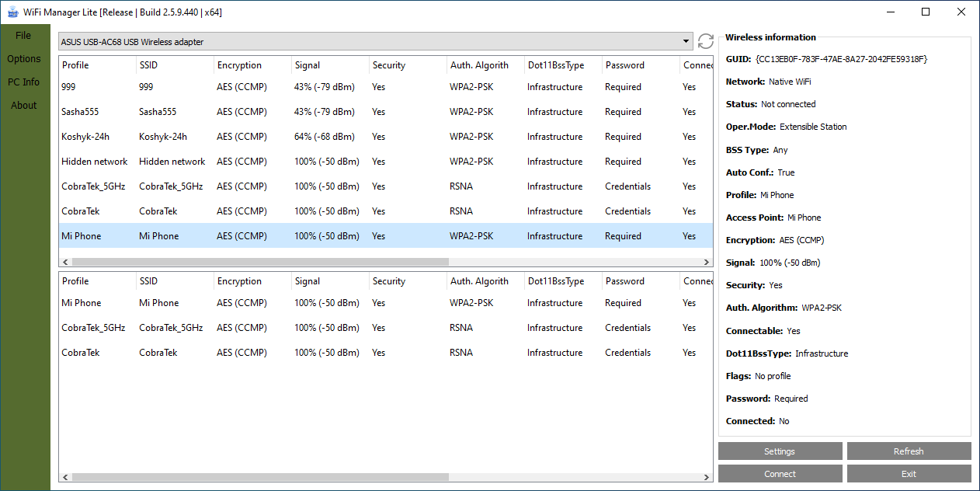This screenshot has height=491, width=980.
Task: Minimize the WiFi Manager Lite window
Action: 890,12
